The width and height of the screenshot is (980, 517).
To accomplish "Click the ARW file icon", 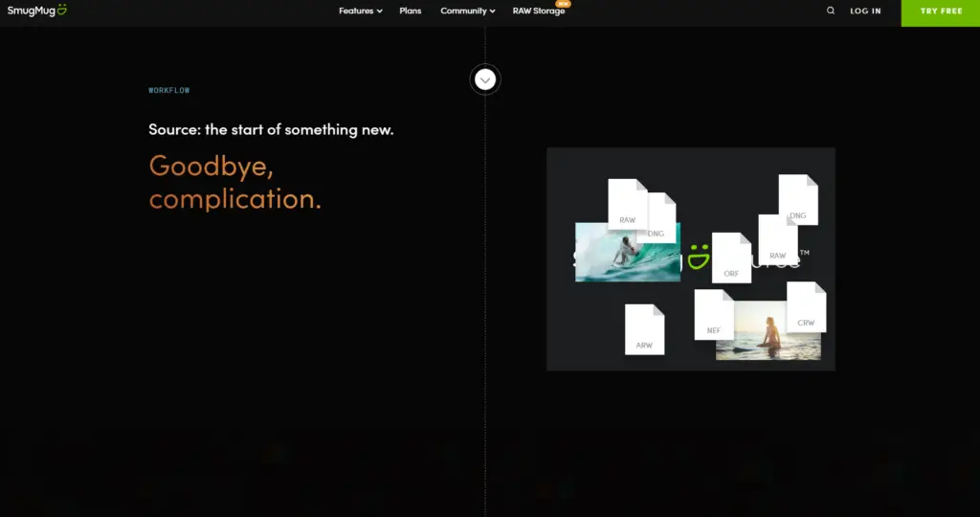I will tap(644, 330).
